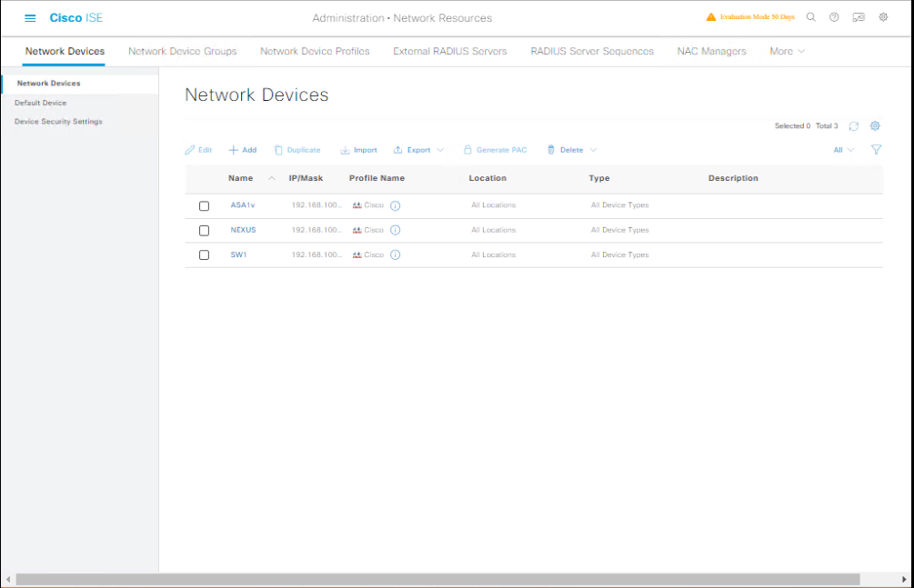Click the IP/Mask column header

(x=306, y=178)
